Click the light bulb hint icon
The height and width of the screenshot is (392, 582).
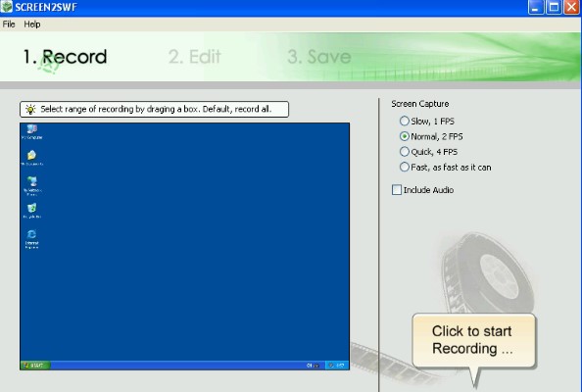tap(30, 109)
